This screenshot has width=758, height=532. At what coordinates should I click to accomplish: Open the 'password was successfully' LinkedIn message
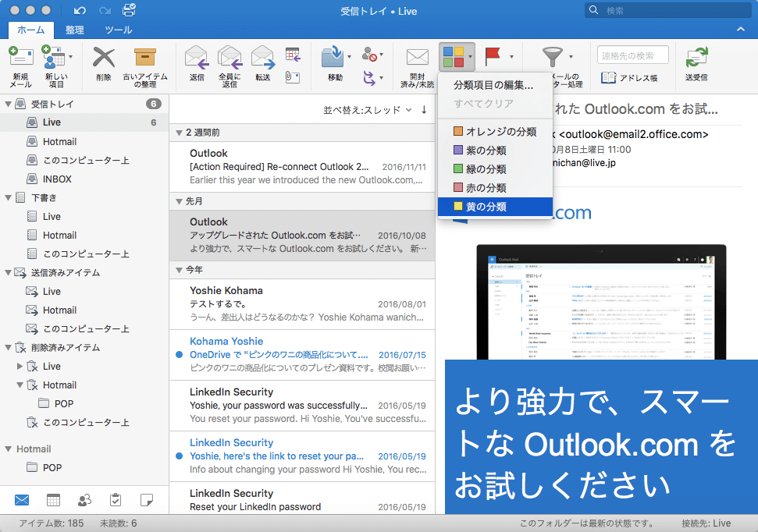pos(302,406)
